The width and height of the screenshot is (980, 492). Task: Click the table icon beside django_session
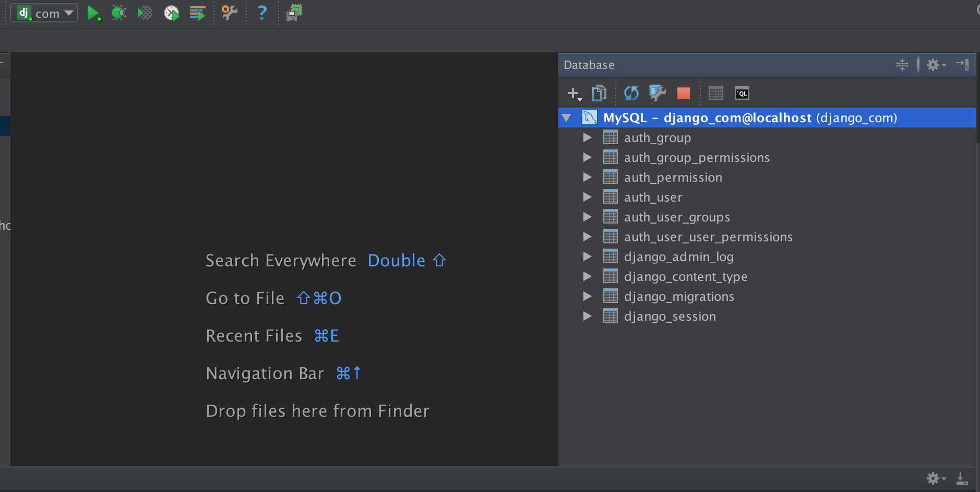[x=611, y=316]
